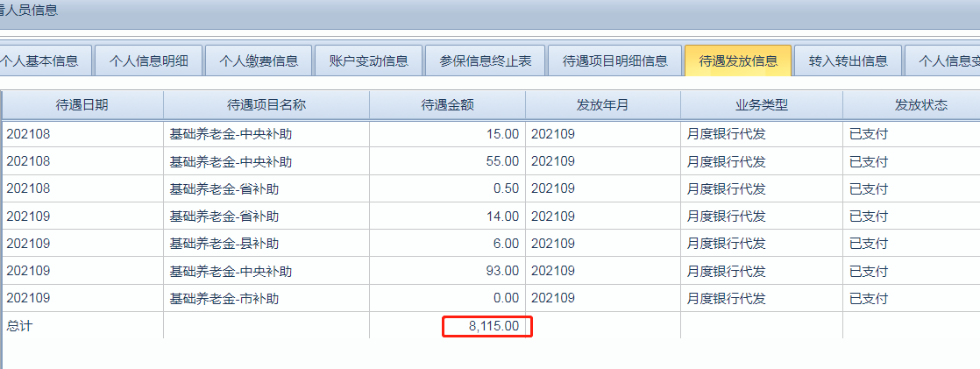Image resolution: width=980 pixels, height=369 pixels.
Task: Click the active 待遇发放信息 tab
Action: [738, 61]
